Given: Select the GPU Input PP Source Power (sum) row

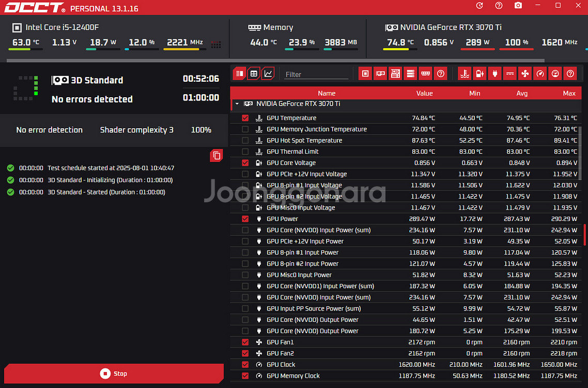Looking at the screenshot, I should 406,308.
